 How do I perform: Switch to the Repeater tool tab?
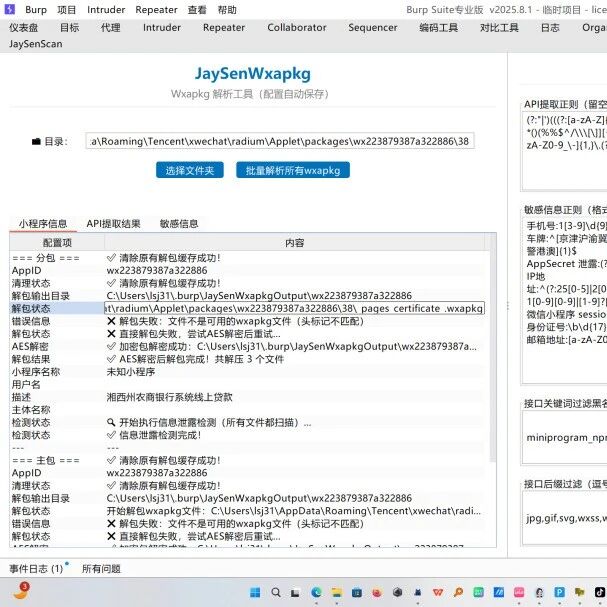coord(224,27)
